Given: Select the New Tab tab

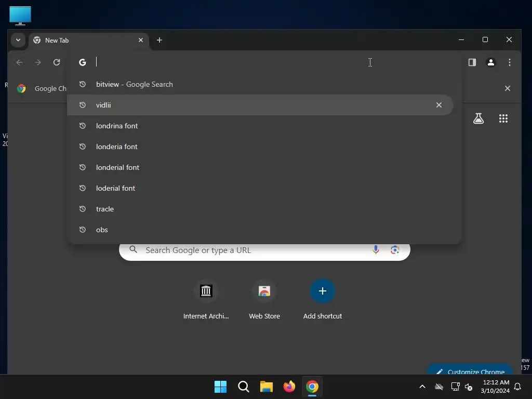Looking at the screenshot, I should click(89, 41).
